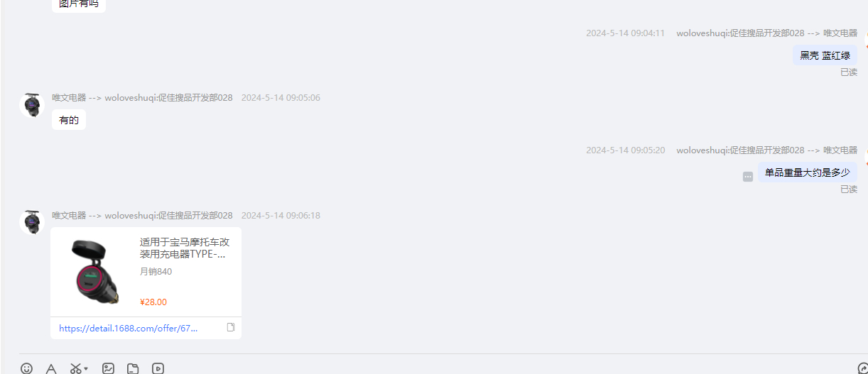868x374 pixels.
Task: Click the 图片有吗 message at top
Action: coord(79,4)
